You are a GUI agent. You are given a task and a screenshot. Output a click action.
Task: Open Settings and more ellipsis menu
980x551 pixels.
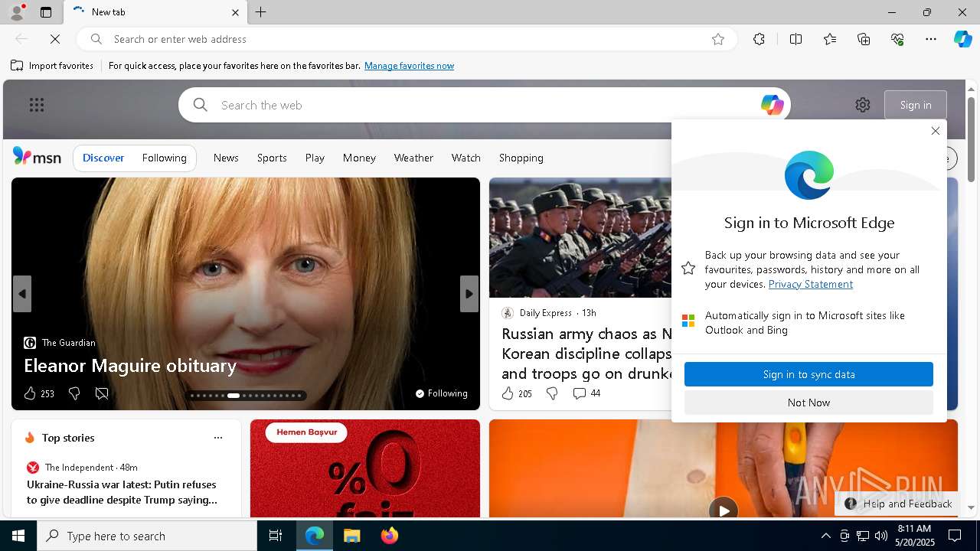click(931, 39)
